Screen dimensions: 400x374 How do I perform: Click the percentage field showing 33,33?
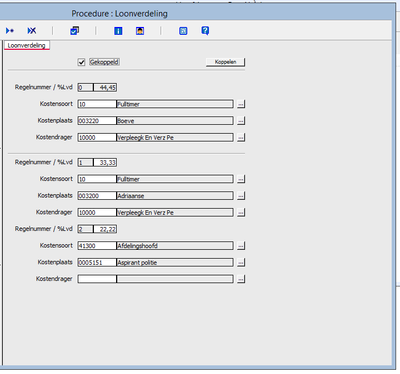click(105, 163)
